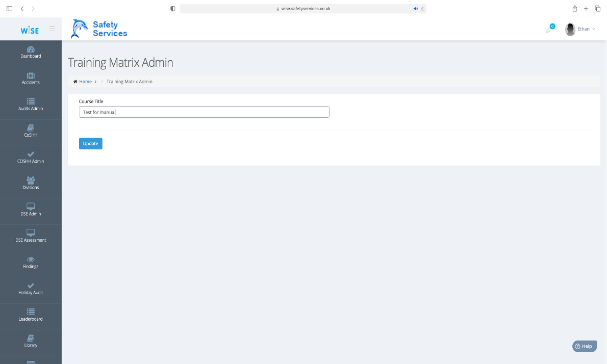Go to Audits Admin section
The width and height of the screenshot is (607, 364).
[x=31, y=105]
